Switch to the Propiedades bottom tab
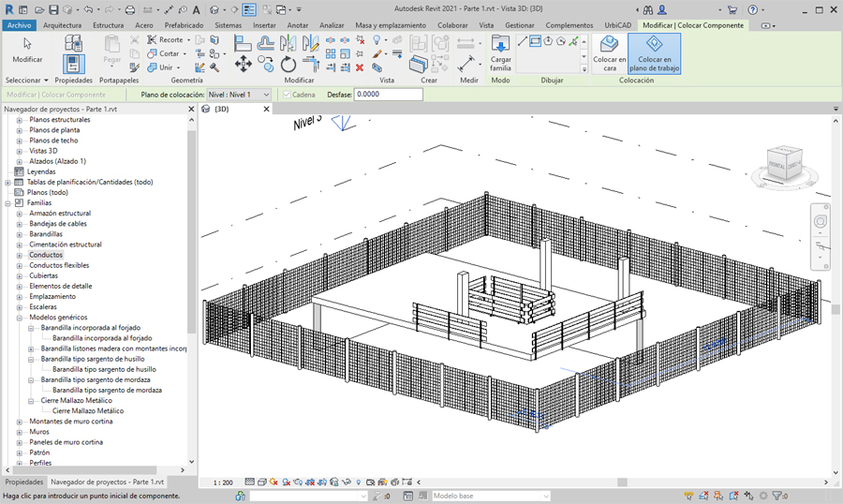Image resolution: width=843 pixels, height=504 pixels. 23,482
